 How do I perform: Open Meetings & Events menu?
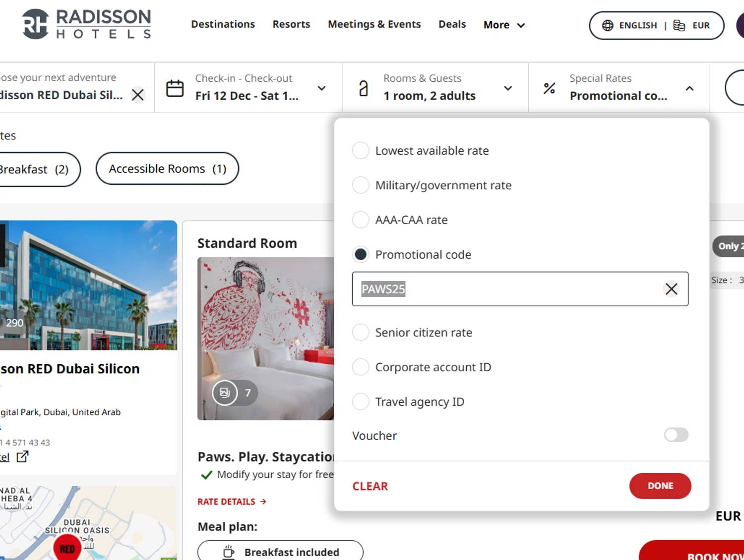click(374, 24)
